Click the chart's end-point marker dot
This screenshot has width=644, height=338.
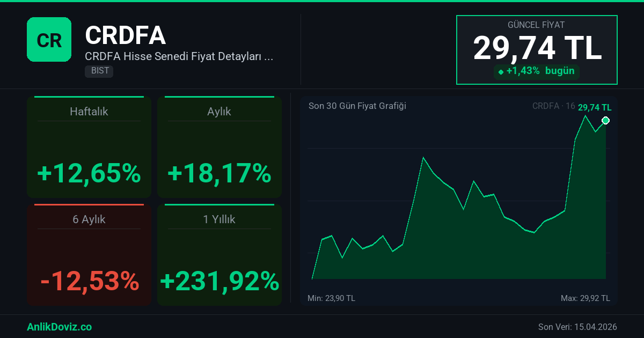coord(606,120)
